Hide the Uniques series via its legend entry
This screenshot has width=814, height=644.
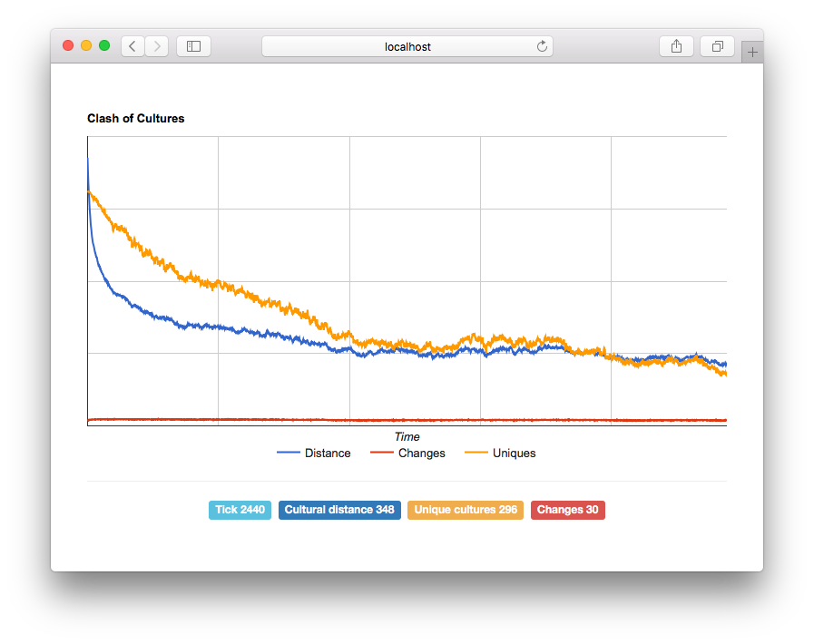[x=515, y=453]
